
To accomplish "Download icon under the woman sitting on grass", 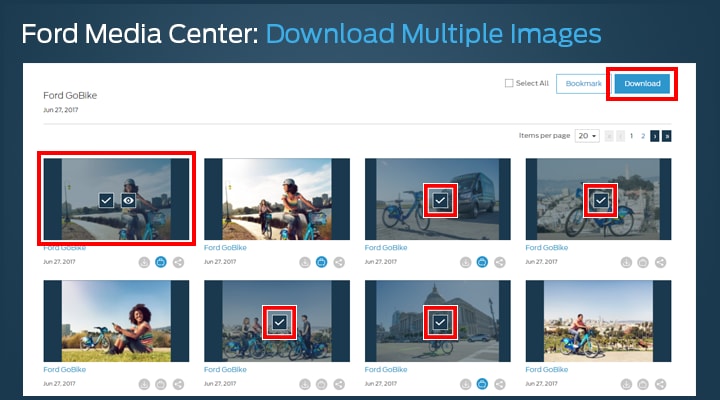I will (144, 384).
